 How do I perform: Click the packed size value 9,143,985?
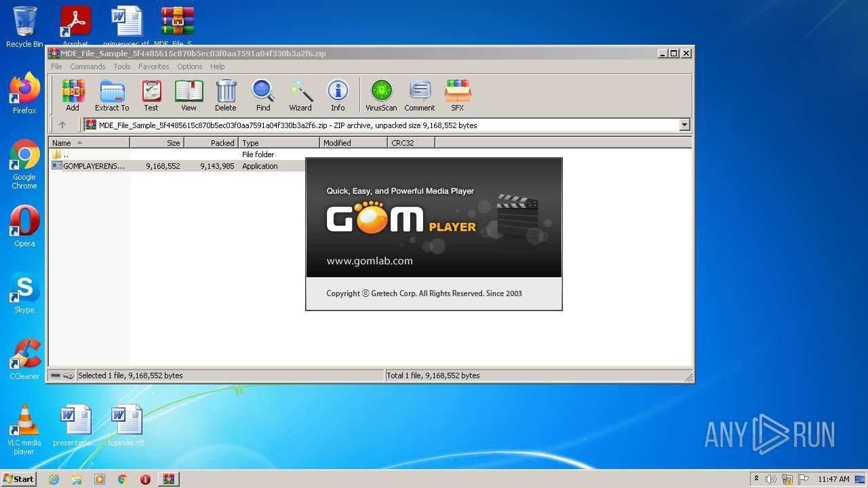click(x=217, y=166)
